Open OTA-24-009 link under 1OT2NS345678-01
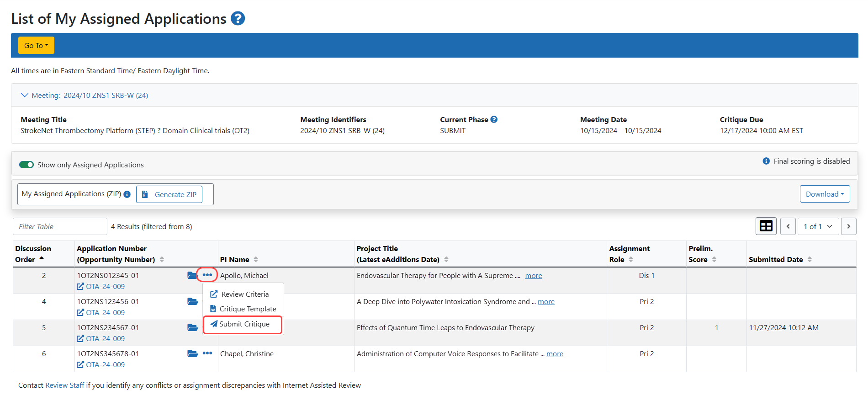The width and height of the screenshot is (868, 401). coord(101,365)
